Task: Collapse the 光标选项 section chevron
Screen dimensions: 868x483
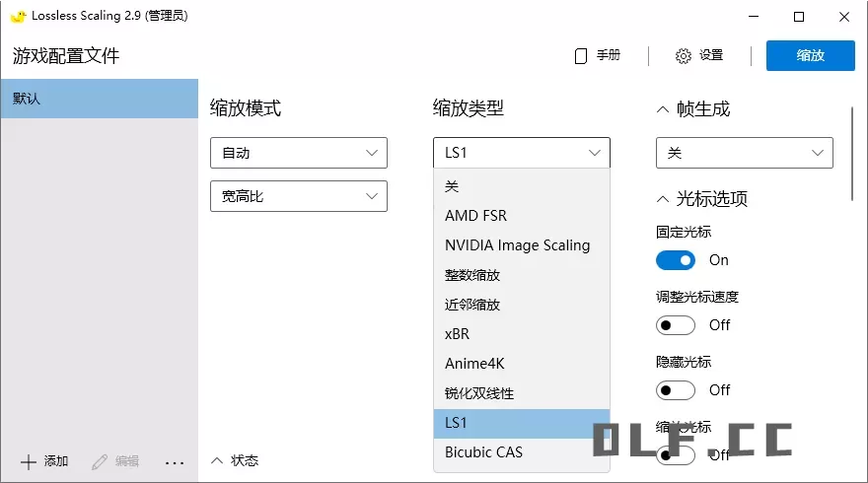Action: click(663, 199)
